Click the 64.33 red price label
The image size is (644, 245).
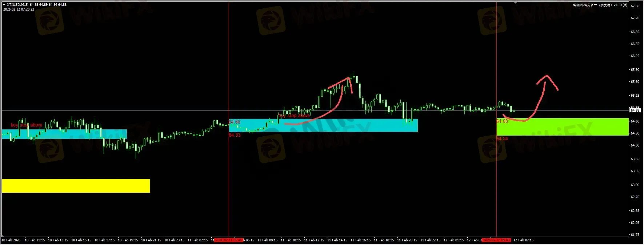tap(235, 135)
